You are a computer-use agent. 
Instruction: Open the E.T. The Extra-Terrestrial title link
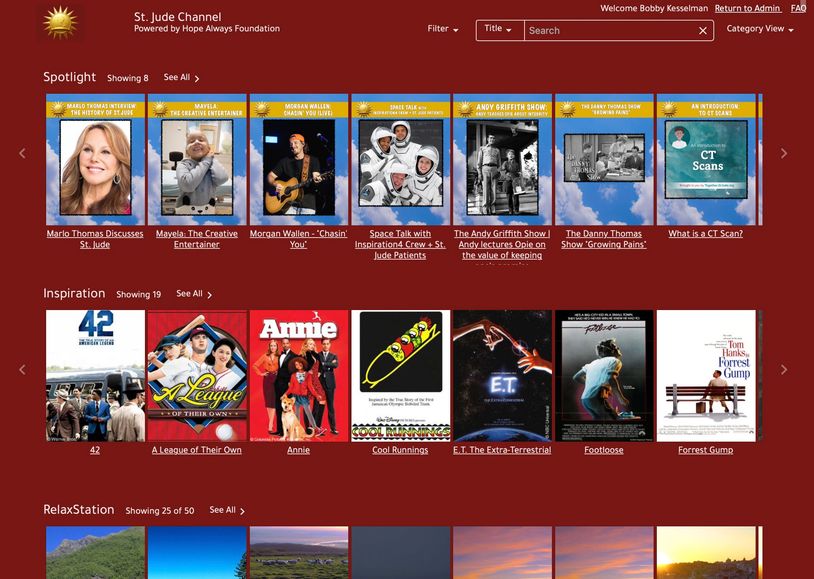click(x=502, y=450)
